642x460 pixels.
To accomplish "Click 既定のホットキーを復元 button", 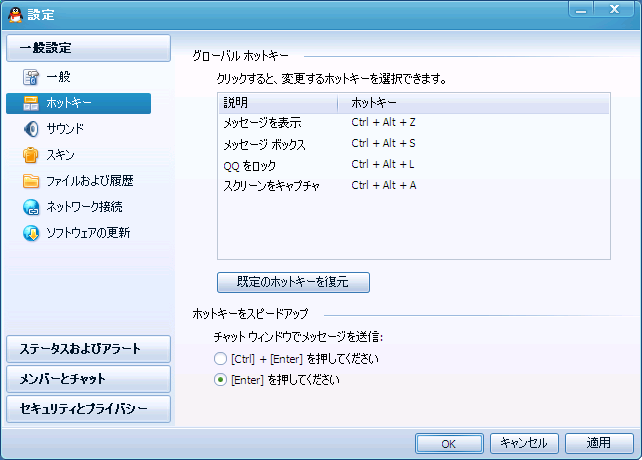I will [x=293, y=282].
